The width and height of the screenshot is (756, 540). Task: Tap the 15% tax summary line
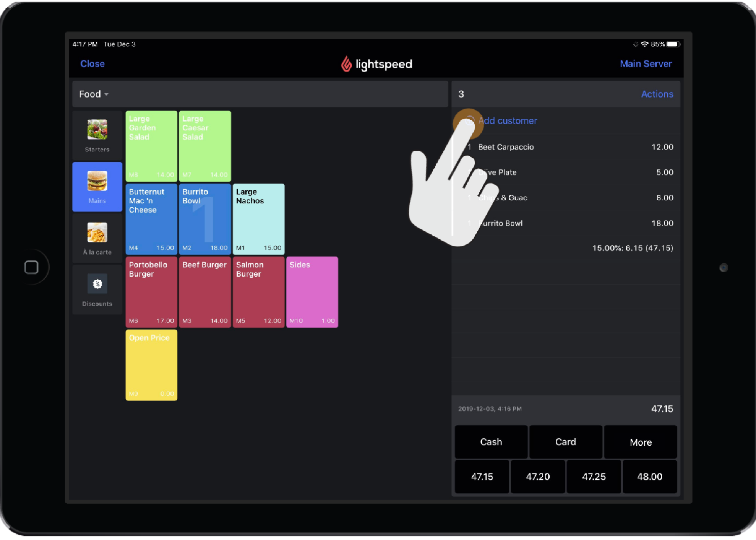(x=633, y=248)
